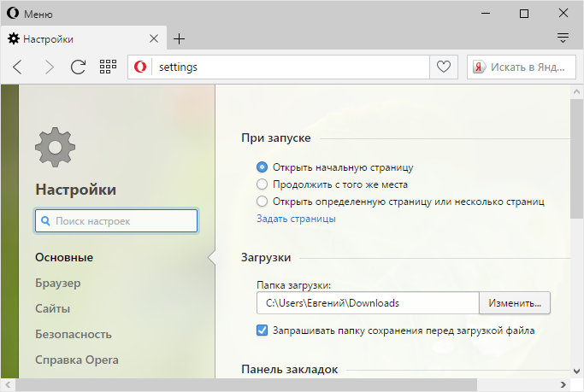The image size is (584, 392).
Task: Click the Поиск настроек search field
Action: (116, 221)
